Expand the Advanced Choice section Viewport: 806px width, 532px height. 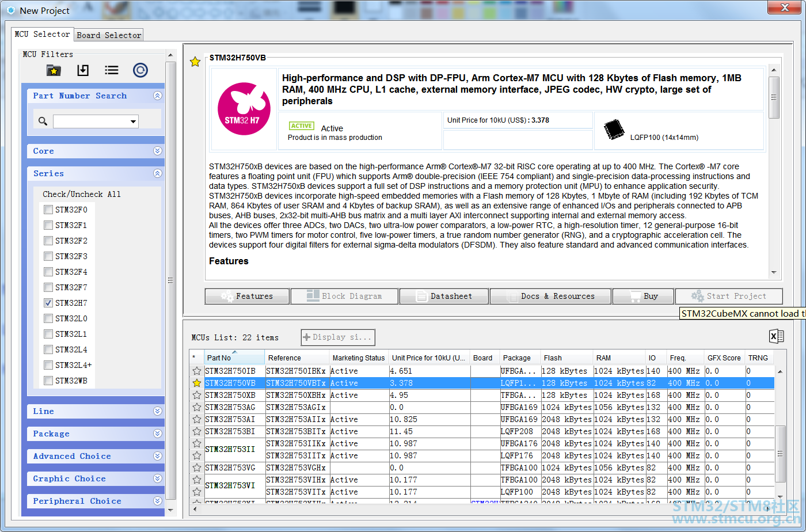click(x=157, y=456)
